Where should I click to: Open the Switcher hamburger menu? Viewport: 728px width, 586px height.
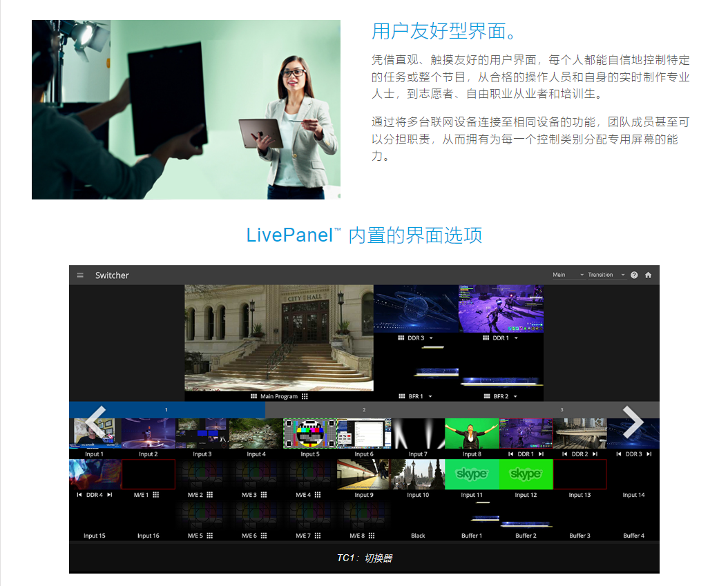tap(80, 275)
